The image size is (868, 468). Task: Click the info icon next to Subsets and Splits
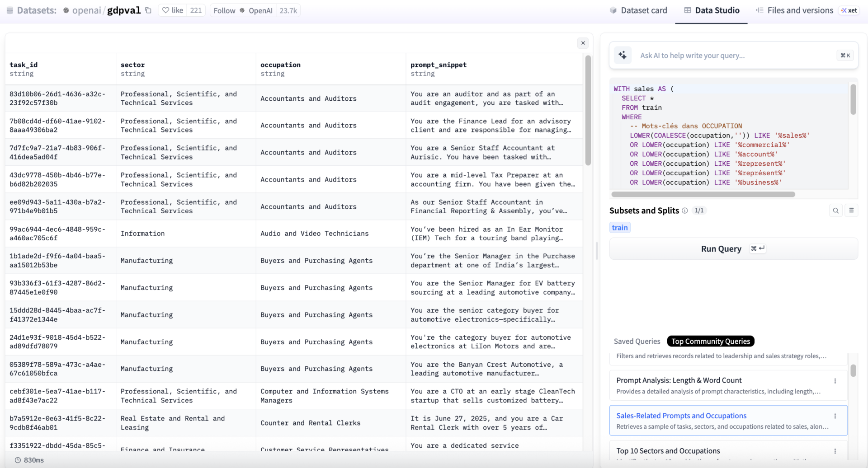click(x=684, y=211)
